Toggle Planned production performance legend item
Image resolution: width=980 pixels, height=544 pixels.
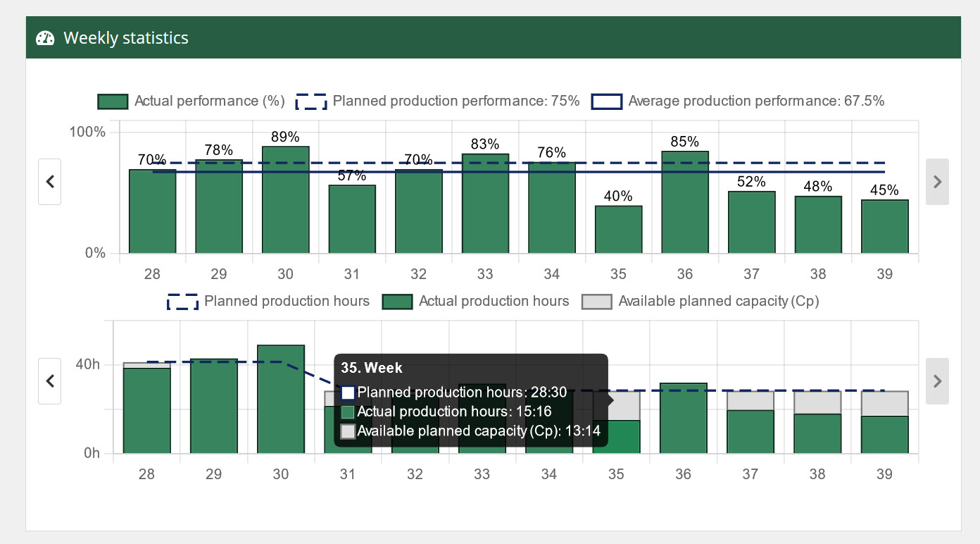437,101
